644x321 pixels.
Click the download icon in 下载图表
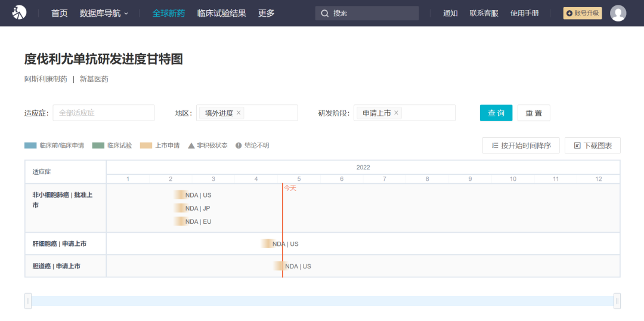coord(577,146)
